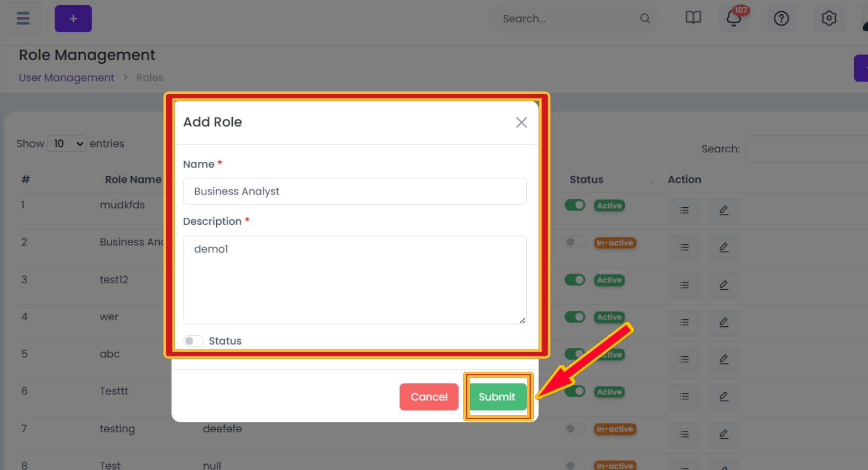Open the settings gear icon
The height and width of the screenshot is (470, 868).
tap(829, 19)
